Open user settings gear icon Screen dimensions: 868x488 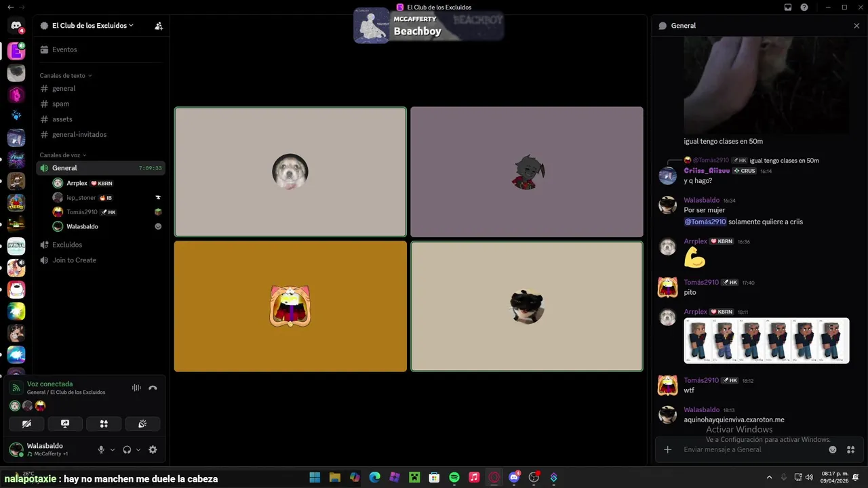click(153, 449)
